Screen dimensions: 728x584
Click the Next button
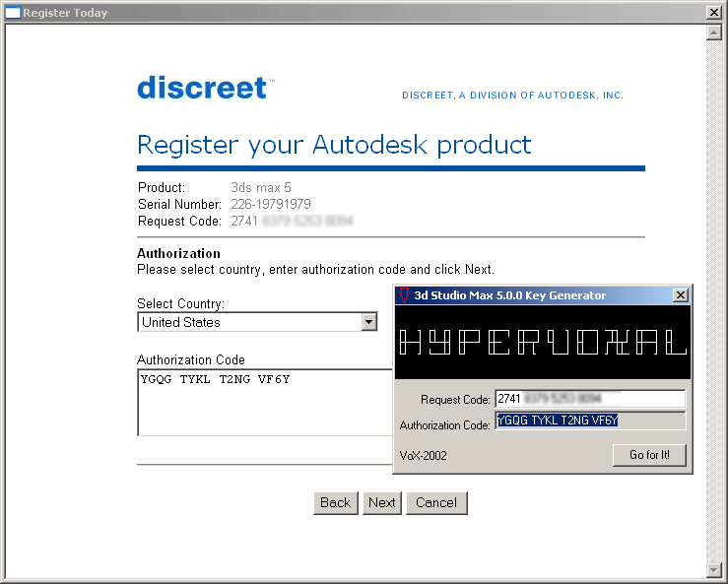[x=382, y=503]
